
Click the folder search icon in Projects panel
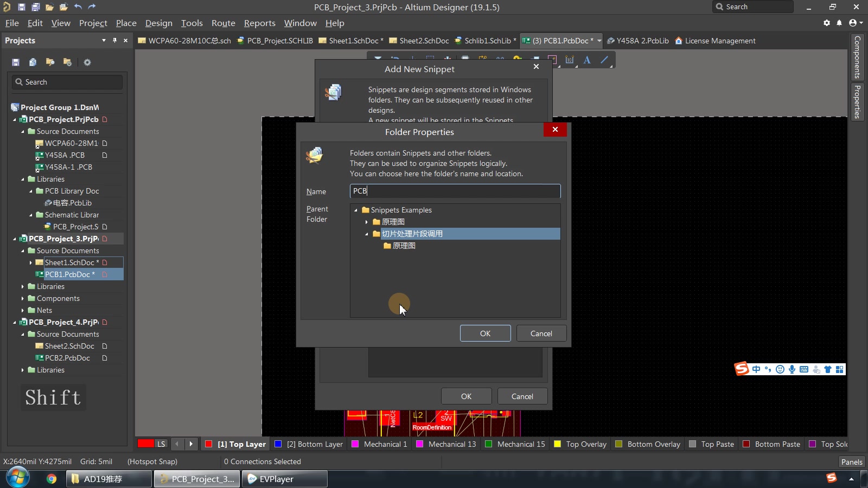tap(50, 62)
